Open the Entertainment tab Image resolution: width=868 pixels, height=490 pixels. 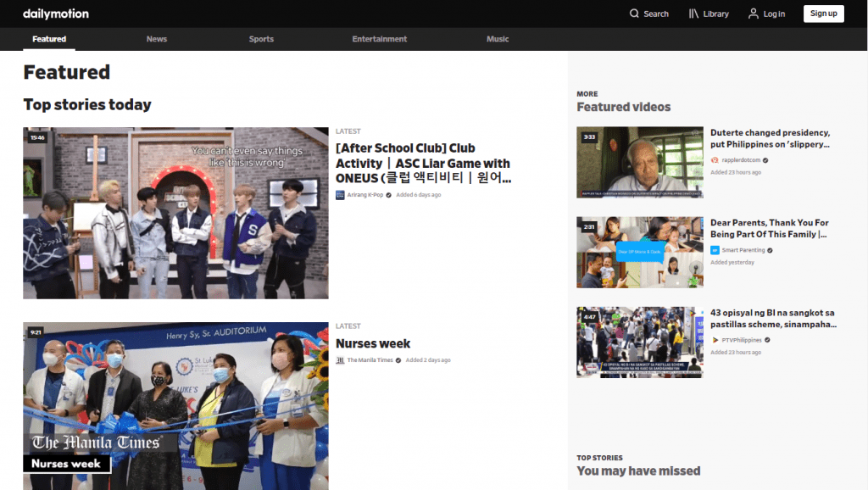[379, 39]
